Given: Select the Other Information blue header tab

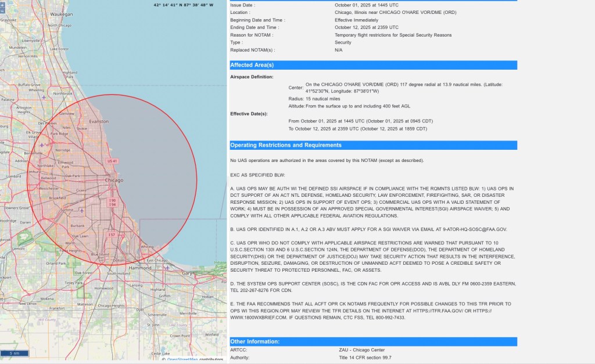Looking at the screenshot, I should point(372,341).
